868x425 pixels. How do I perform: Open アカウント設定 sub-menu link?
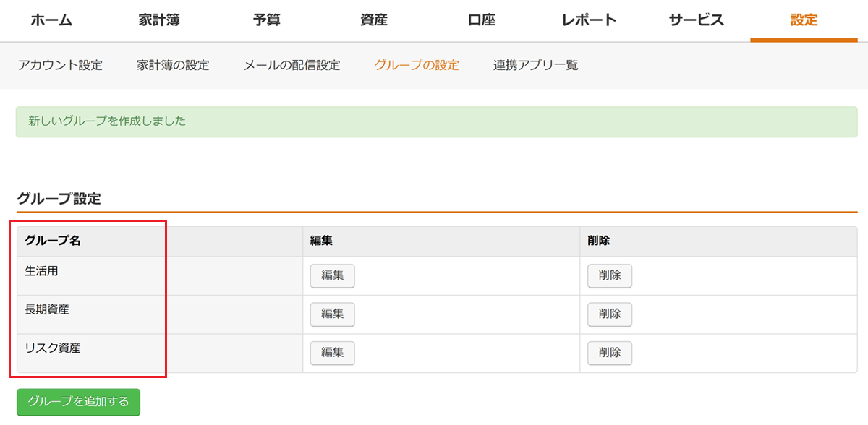point(60,65)
